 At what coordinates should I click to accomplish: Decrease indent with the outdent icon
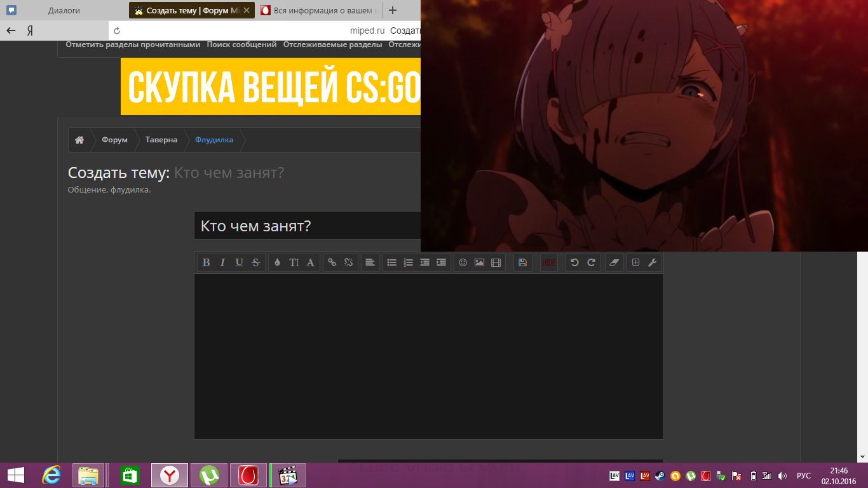click(424, 262)
